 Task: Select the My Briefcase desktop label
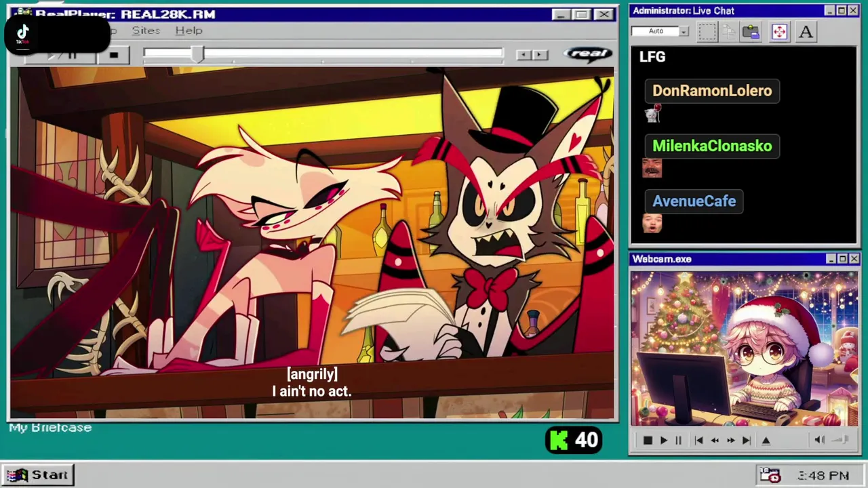click(50, 428)
